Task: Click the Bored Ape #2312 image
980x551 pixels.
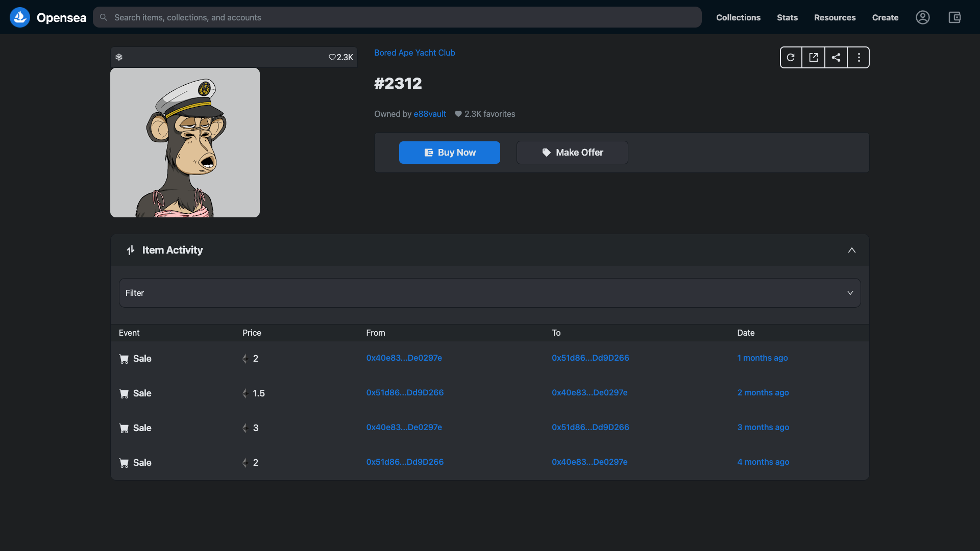Action: pos(185,143)
